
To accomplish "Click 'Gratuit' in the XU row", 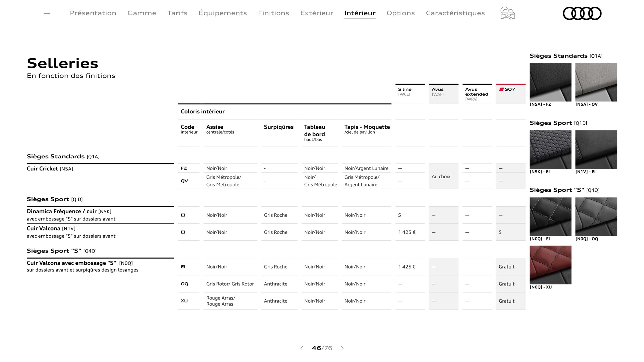I will pos(506,301).
